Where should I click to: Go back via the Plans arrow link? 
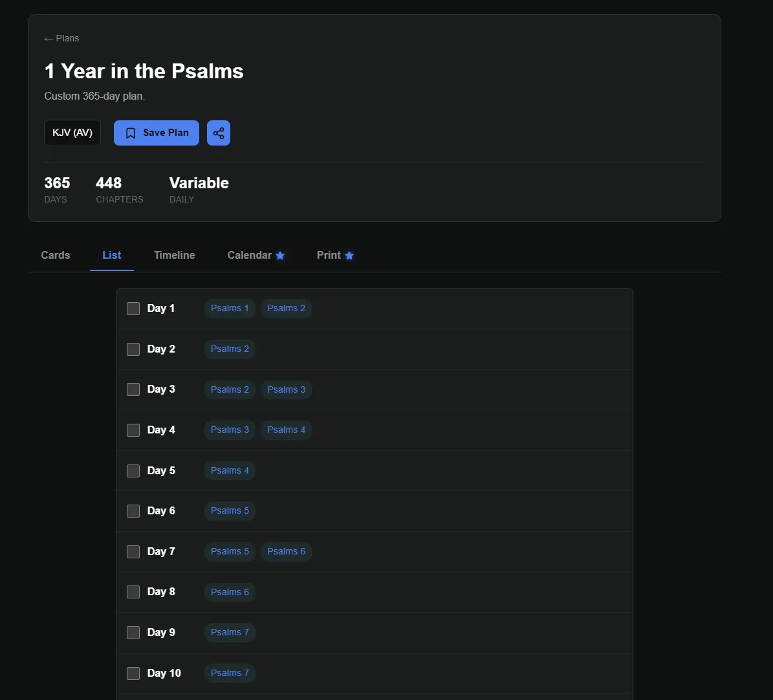pos(61,38)
